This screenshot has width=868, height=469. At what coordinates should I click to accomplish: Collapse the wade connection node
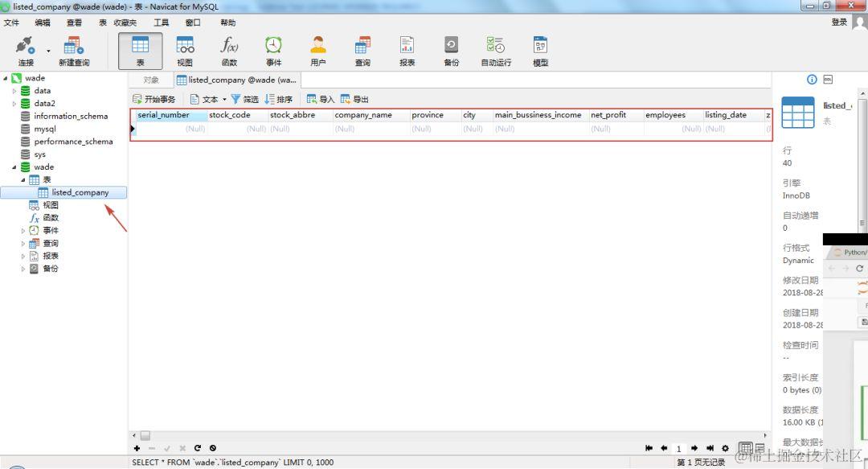pyautogui.click(x=5, y=78)
